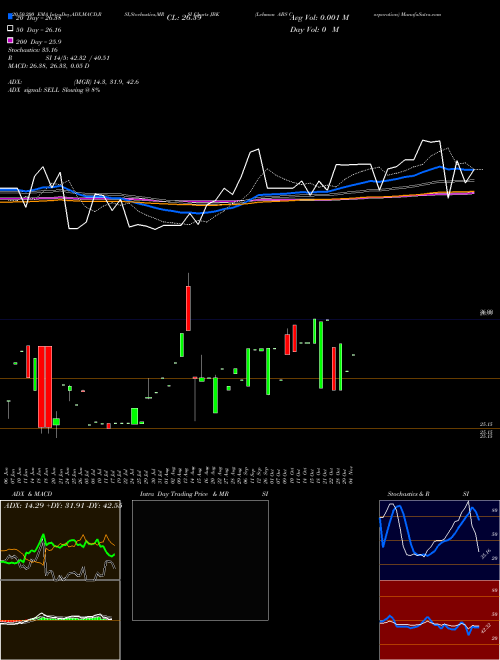Click the 'CL: 26.39' closing price label
Image resolution: width=500 pixels, height=660 pixels.
pos(184,18)
